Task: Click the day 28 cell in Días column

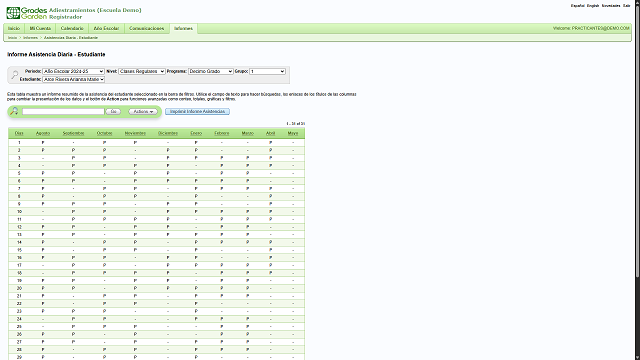Action: pos(19,349)
